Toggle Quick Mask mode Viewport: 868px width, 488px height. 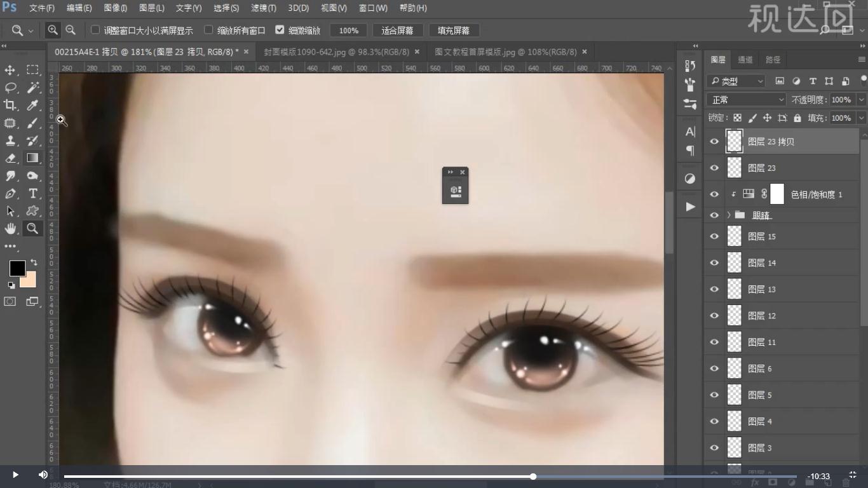coord(10,301)
